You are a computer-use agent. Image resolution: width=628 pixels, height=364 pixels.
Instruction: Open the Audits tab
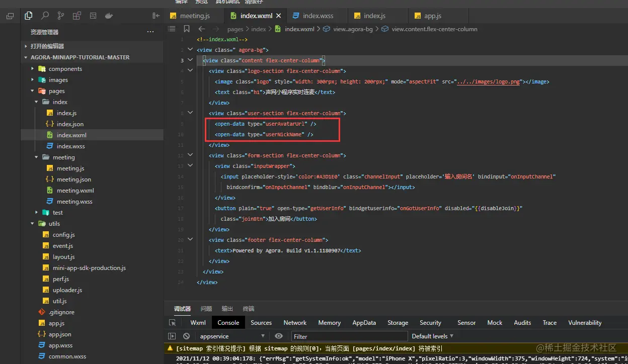pyautogui.click(x=522, y=323)
